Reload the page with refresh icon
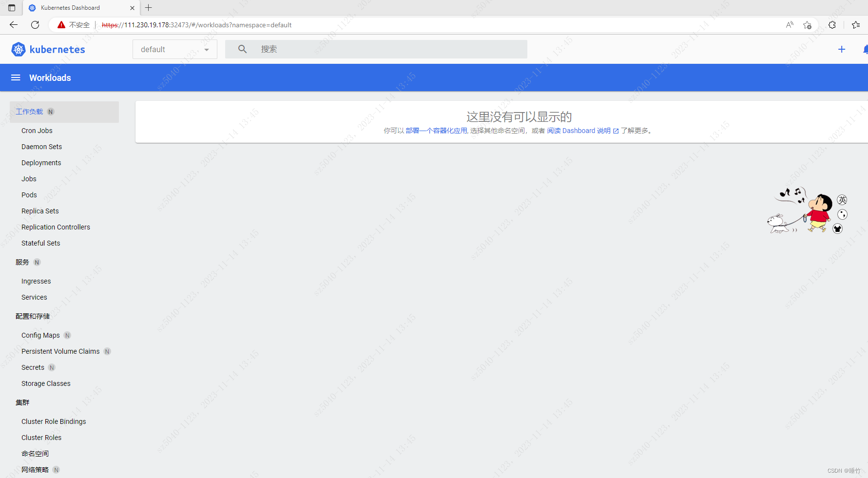 35,25
